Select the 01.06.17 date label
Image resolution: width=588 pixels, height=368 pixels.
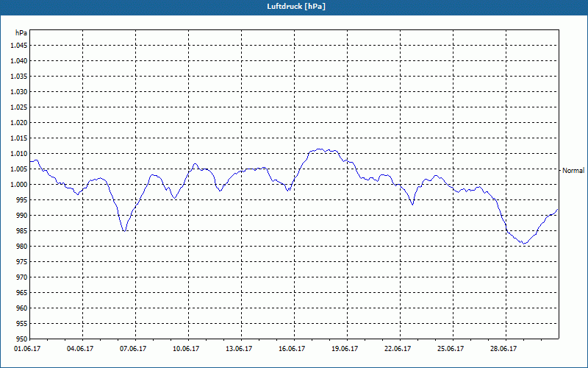click(28, 349)
